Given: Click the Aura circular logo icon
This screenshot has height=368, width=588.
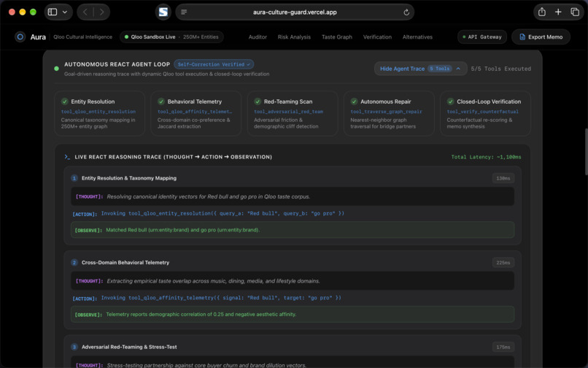Looking at the screenshot, I should point(20,37).
